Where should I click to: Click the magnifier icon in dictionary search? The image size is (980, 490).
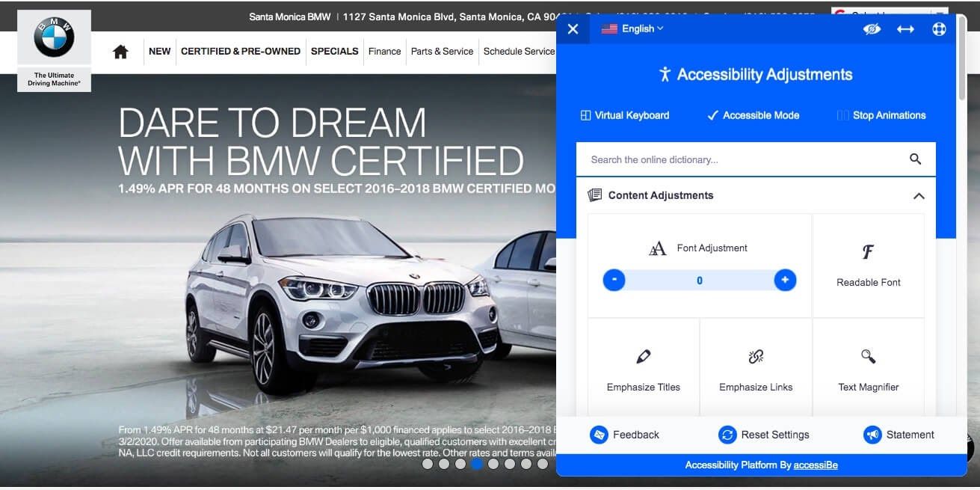pyautogui.click(x=915, y=159)
